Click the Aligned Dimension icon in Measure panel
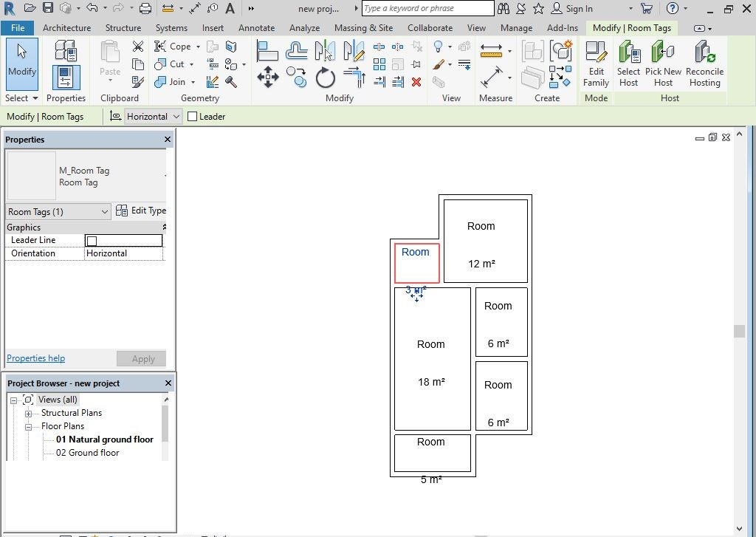Image resolution: width=756 pixels, height=537 pixels. (x=492, y=78)
